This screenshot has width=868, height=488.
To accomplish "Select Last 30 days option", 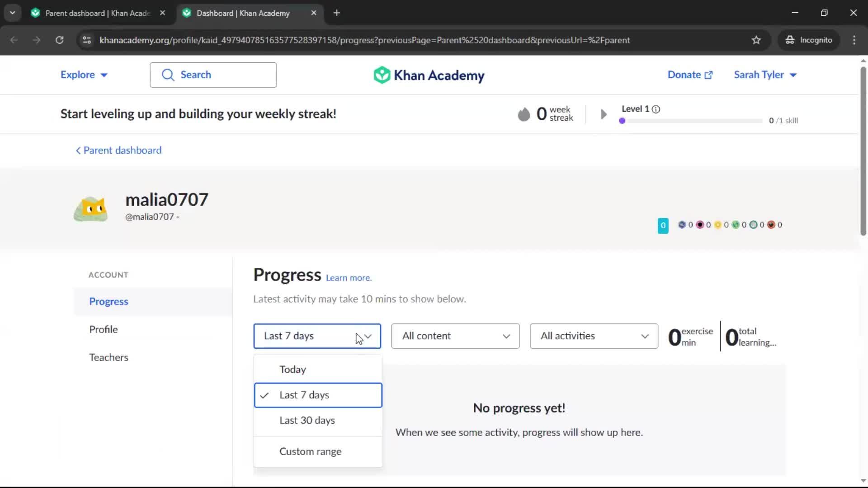I will [318, 421].
